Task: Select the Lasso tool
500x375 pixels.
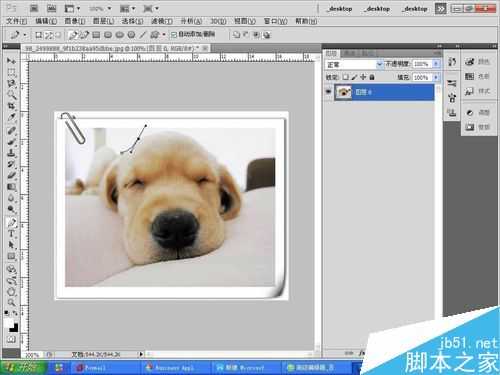Action: tap(11, 83)
